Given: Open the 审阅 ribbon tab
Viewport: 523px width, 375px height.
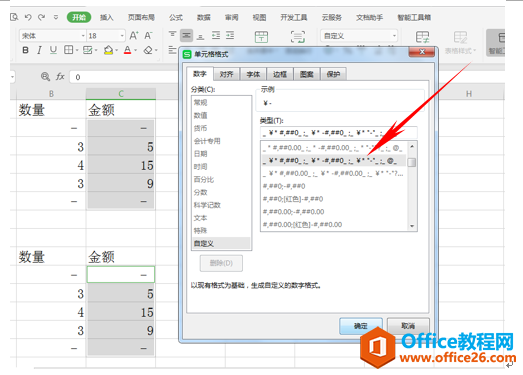Looking at the screenshot, I should click(x=231, y=17).
